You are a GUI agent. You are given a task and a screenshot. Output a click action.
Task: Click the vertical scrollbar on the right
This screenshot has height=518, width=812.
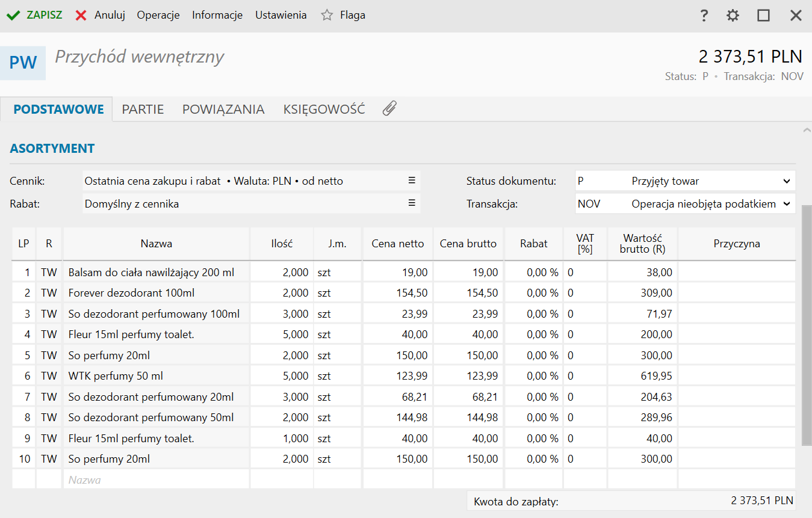pos(807,325)
